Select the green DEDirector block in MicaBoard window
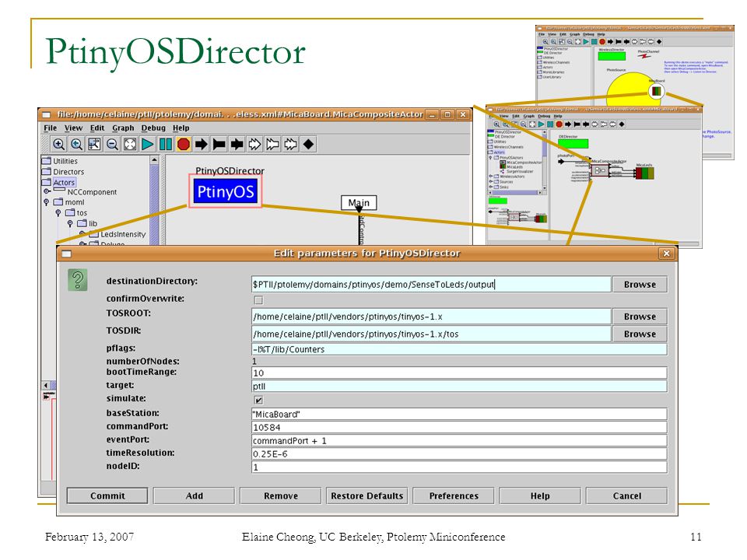747x560 pixels. (573, 143)
